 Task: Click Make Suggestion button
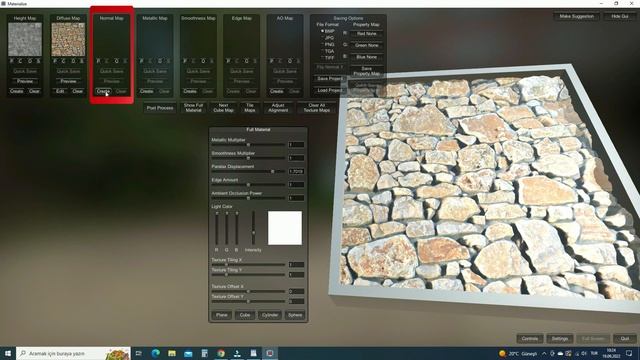tap(576, 16)
